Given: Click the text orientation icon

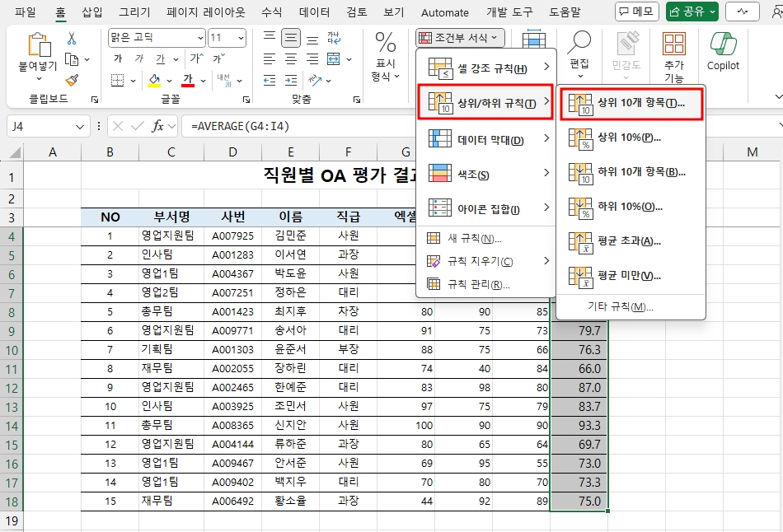Looking at the screenshot, I should 315,79.
